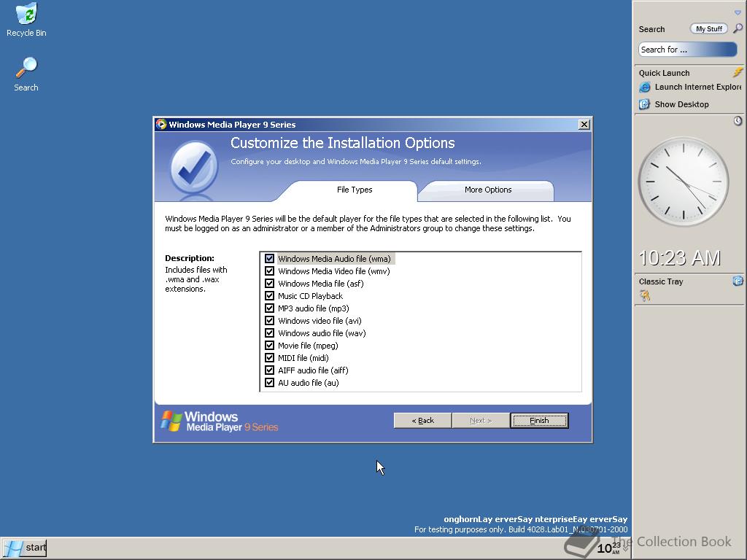Click the Search section header in the sidebar

[x=651, y=29]
